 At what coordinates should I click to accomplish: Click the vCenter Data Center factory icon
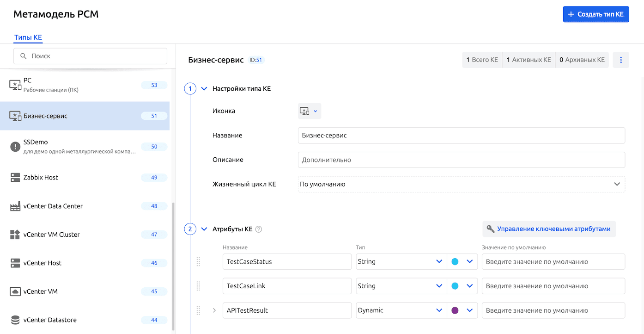pos(15,206)
